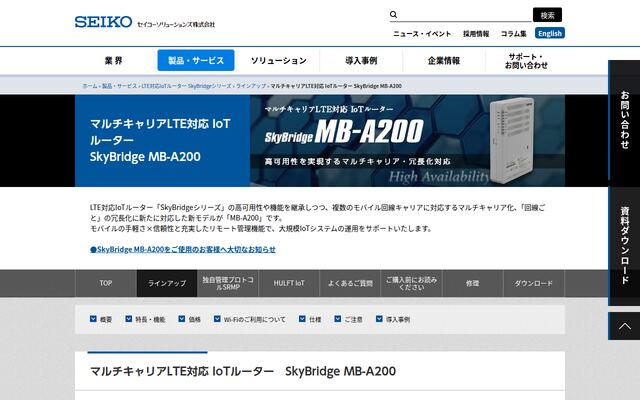Select the ダウンロード tab
The width and height of the screenshot is (640, 400).
click(x=533, y=283)
